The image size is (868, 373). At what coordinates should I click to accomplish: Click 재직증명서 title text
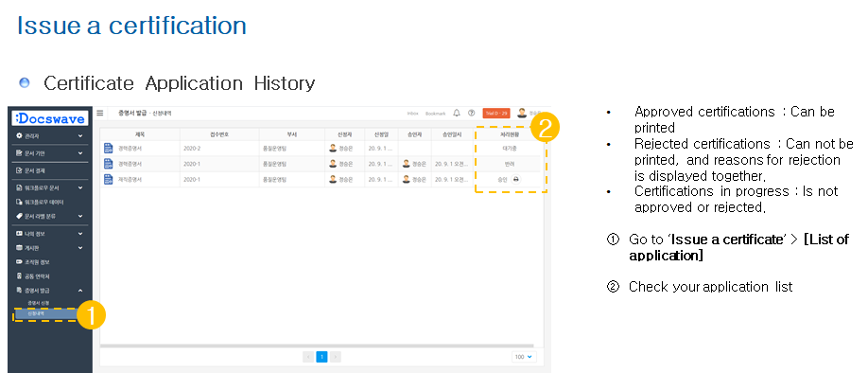[130, 179]
